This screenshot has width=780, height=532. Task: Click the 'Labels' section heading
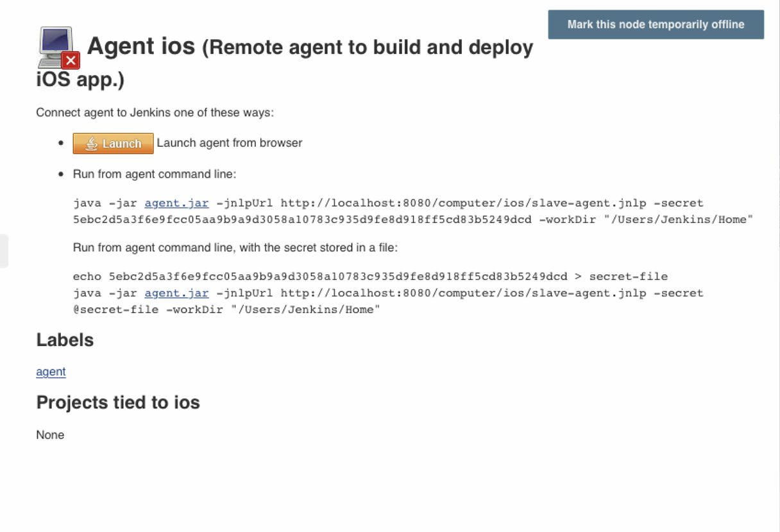65,340
